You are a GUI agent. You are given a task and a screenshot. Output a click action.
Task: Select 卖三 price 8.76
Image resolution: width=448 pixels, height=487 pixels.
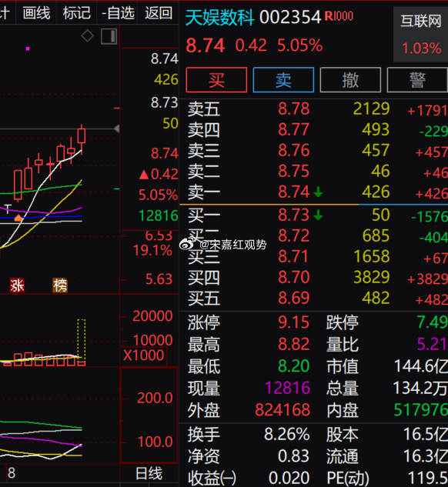pos(293,151)
